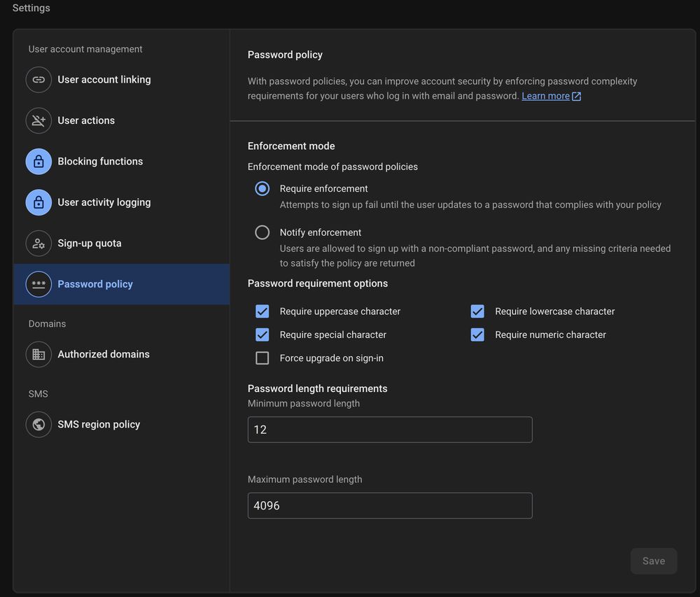Screen dimensions: 700x597
Task: Uncheck Require lowercase character
Action: click(x=477, y=311)
